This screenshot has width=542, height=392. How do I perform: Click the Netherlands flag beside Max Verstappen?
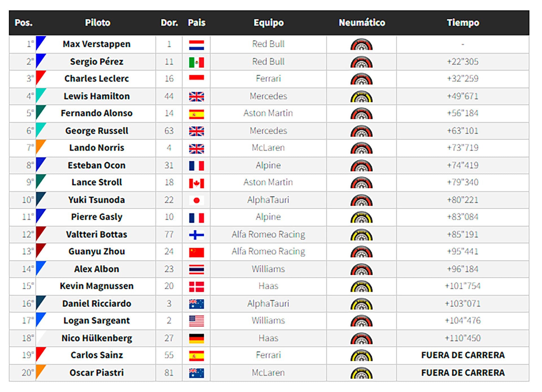click(196, 45)
